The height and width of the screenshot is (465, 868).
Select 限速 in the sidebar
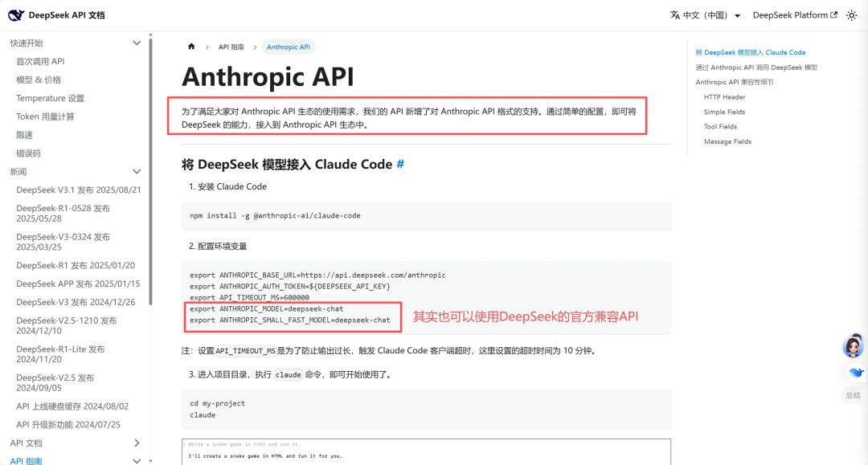[23, 134]
